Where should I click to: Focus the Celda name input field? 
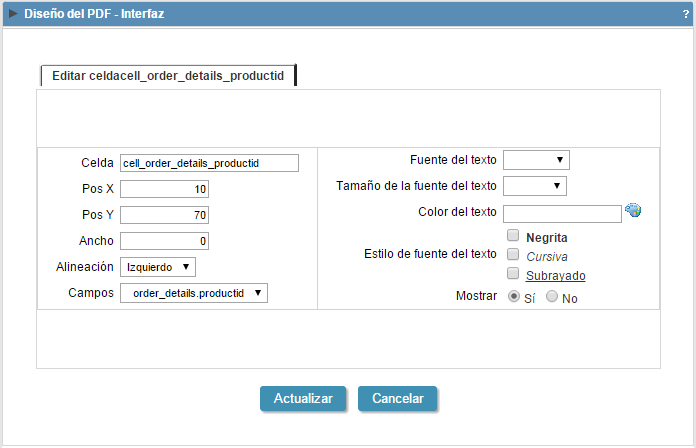(209, 163)
